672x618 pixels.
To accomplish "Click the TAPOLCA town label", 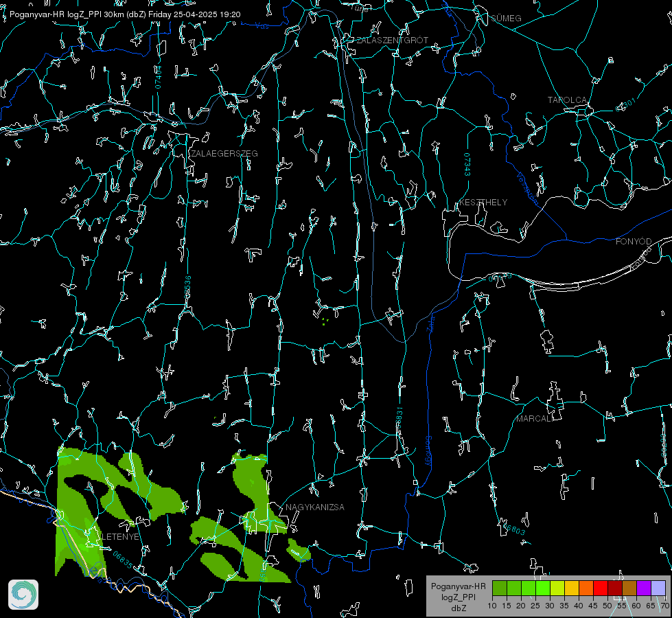I will tap(568, 100).
